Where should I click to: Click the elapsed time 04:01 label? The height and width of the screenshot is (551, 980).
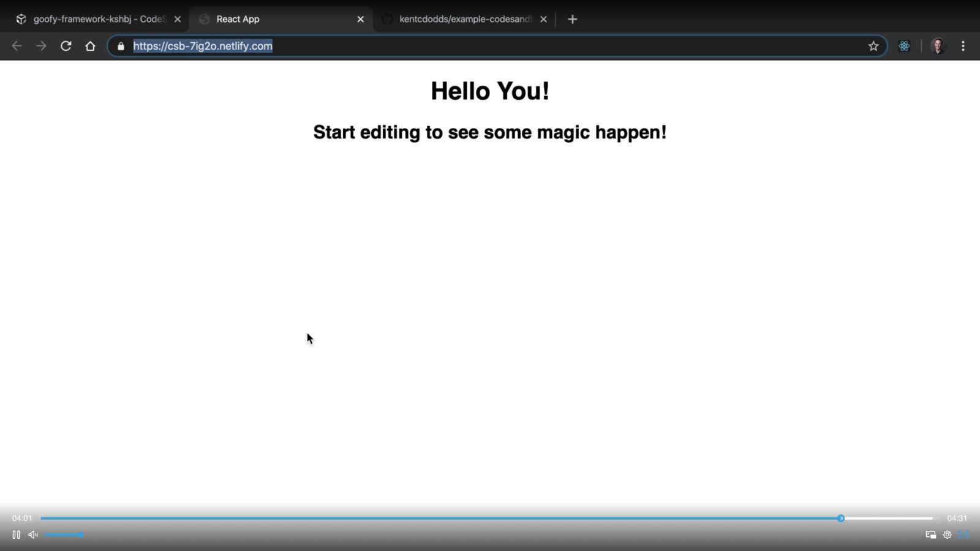tap(22, 519)
